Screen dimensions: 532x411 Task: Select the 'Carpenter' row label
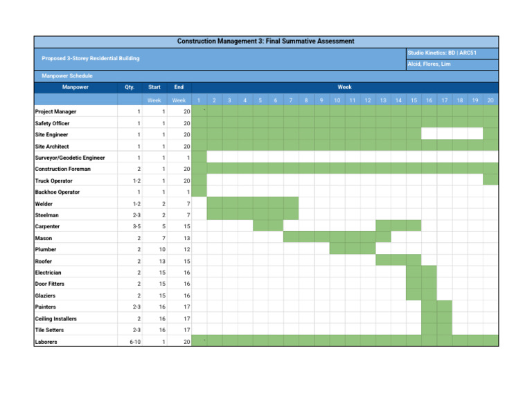tap(48, 226)
